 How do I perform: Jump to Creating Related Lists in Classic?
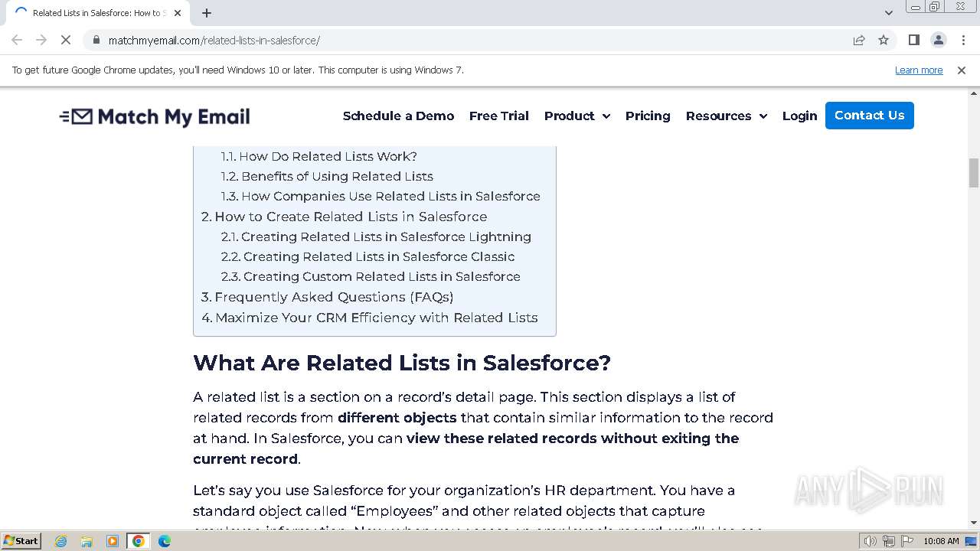(x=368, y=256)
